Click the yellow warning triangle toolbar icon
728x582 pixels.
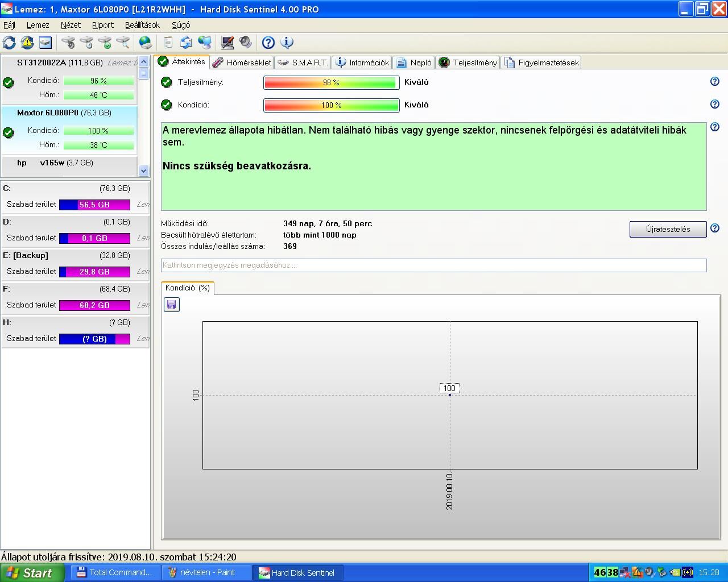click(x=27, y=43)
